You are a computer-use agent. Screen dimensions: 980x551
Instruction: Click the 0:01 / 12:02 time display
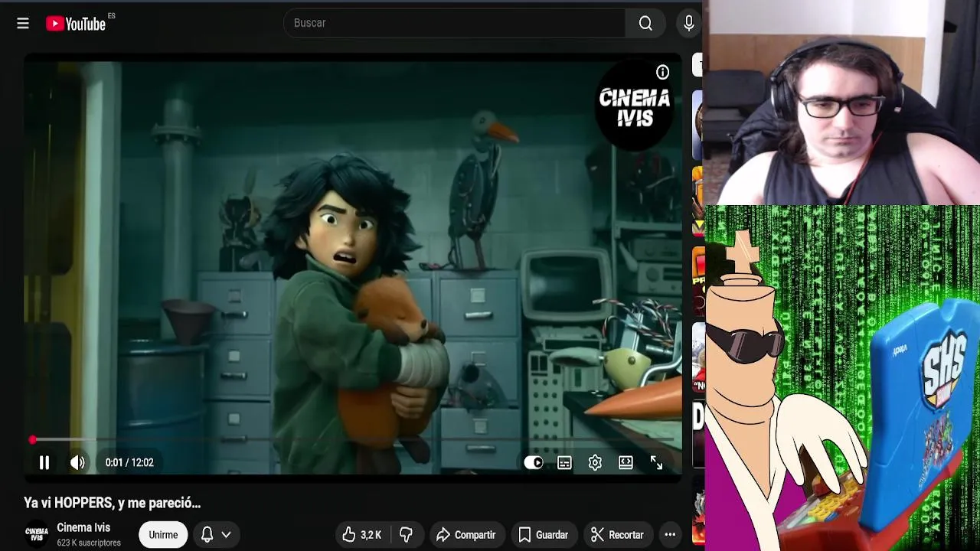129,462
